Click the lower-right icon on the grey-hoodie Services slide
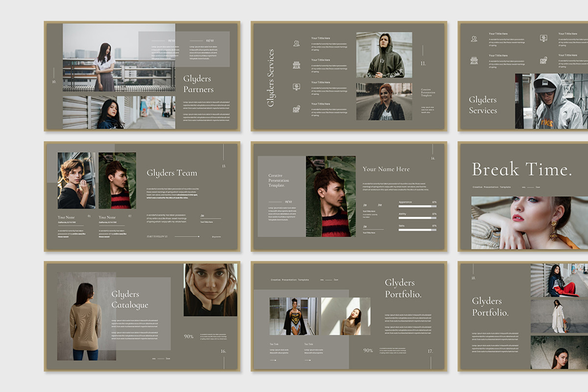This screenshot has width=588, height=392. point(543,60)
